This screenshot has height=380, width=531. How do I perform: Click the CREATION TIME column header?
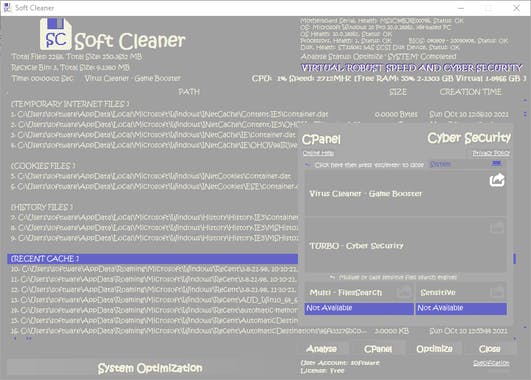pyautogui.click(x=471, y=92)
